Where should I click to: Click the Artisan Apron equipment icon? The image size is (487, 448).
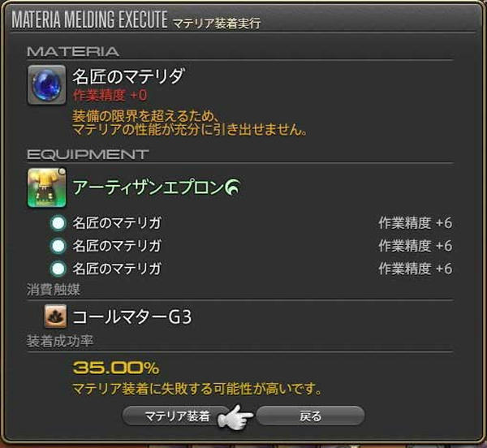[x=47, y=187]
